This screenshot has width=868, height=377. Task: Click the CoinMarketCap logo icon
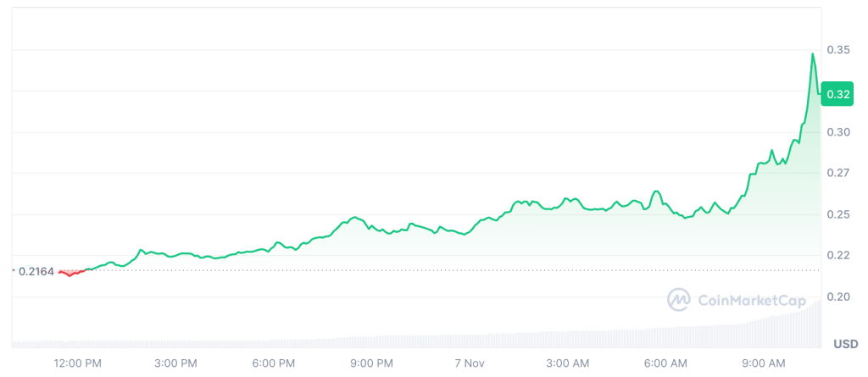coord(679,299)
